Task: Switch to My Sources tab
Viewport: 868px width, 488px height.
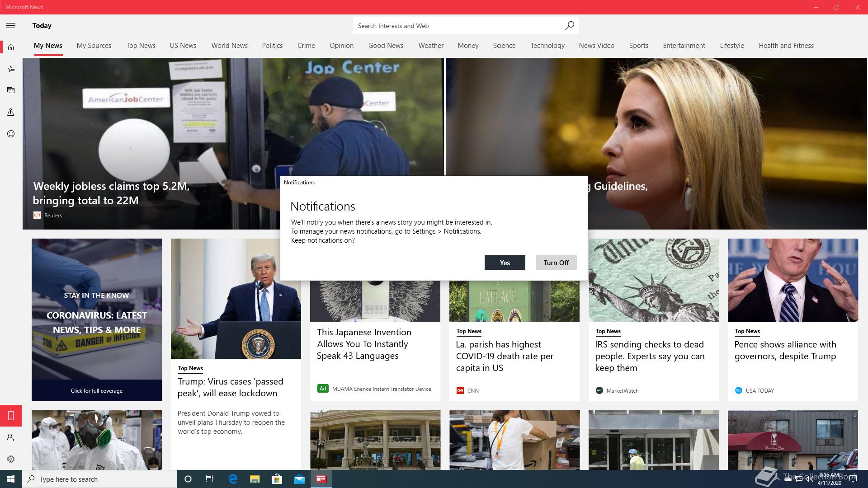Action: pos(94,46)
